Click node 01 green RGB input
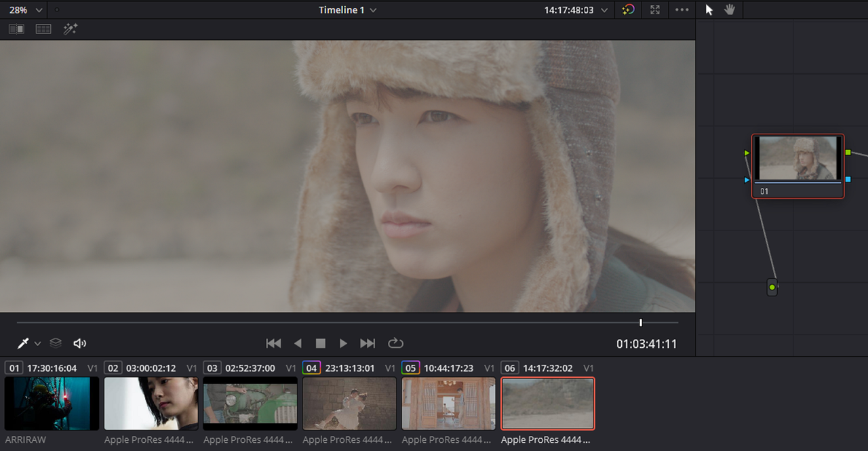 tap(747, 153)
